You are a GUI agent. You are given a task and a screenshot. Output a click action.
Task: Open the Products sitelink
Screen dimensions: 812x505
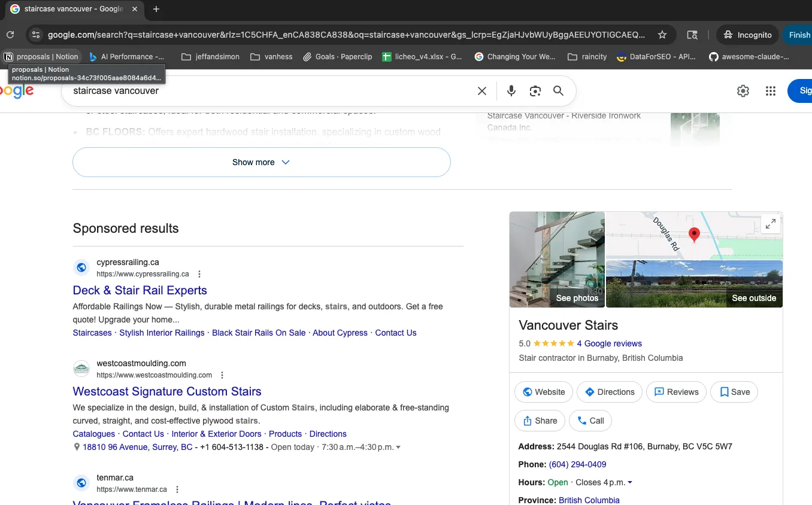[285, 434]
